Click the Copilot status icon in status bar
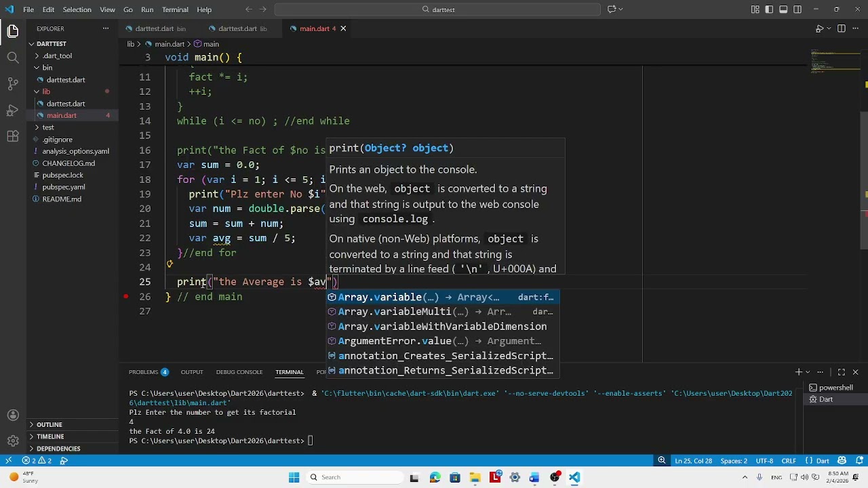 pos(842,461)
